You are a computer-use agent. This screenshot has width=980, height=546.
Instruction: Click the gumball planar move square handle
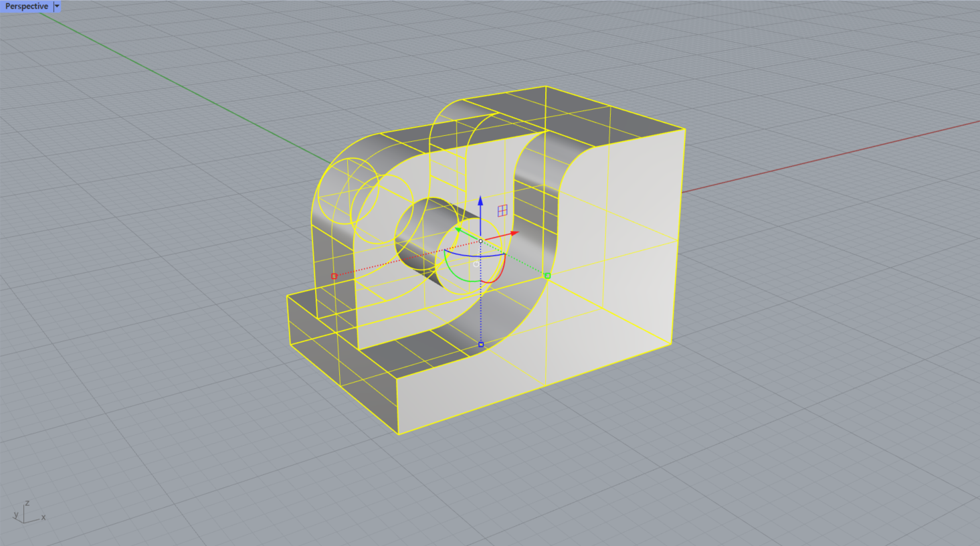[x=502, y=211]
